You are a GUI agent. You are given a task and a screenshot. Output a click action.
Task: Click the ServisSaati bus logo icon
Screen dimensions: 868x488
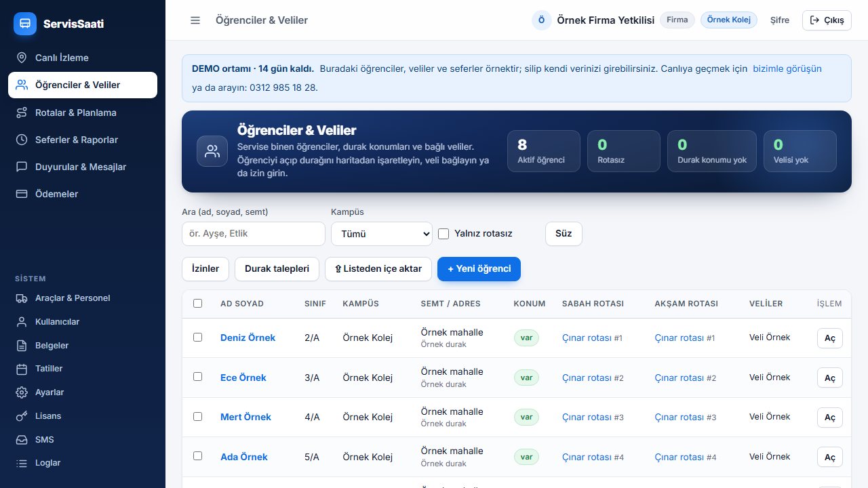tap(25, 23)
